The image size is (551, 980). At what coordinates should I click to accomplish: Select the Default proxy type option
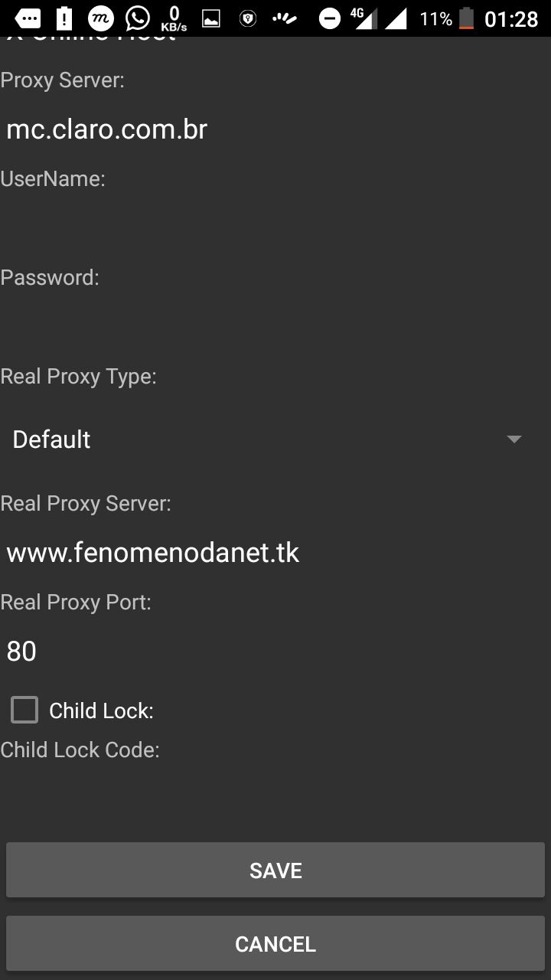(x=52, y=439)
